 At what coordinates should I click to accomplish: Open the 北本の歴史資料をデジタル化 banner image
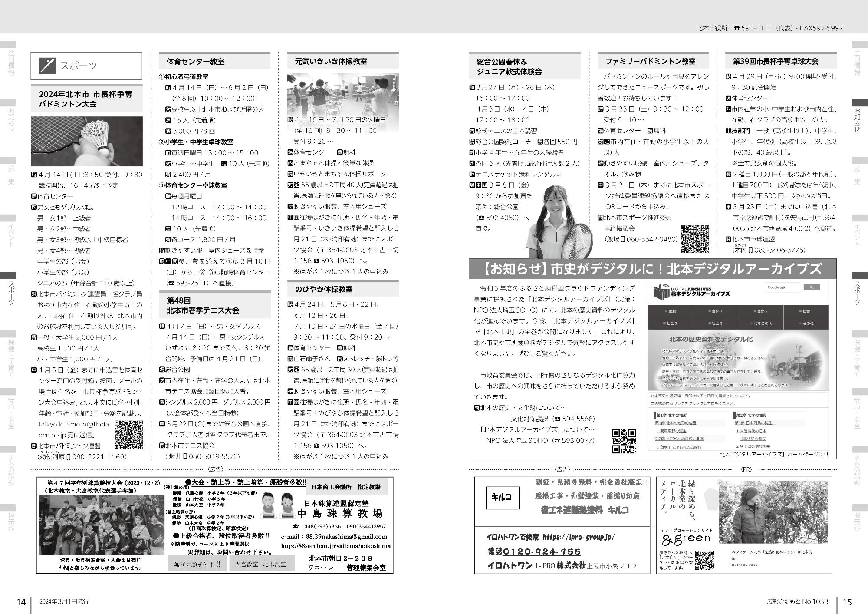[738, 360]
